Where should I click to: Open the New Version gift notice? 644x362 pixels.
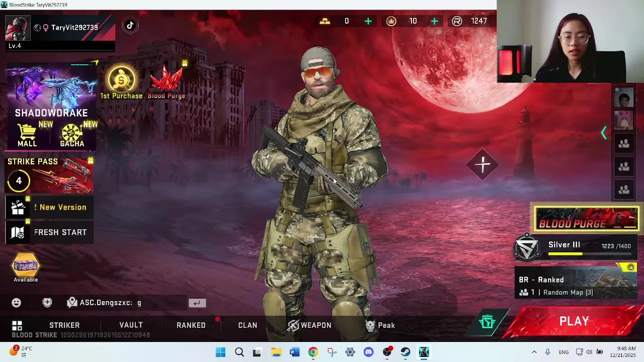tap(49, 207)
